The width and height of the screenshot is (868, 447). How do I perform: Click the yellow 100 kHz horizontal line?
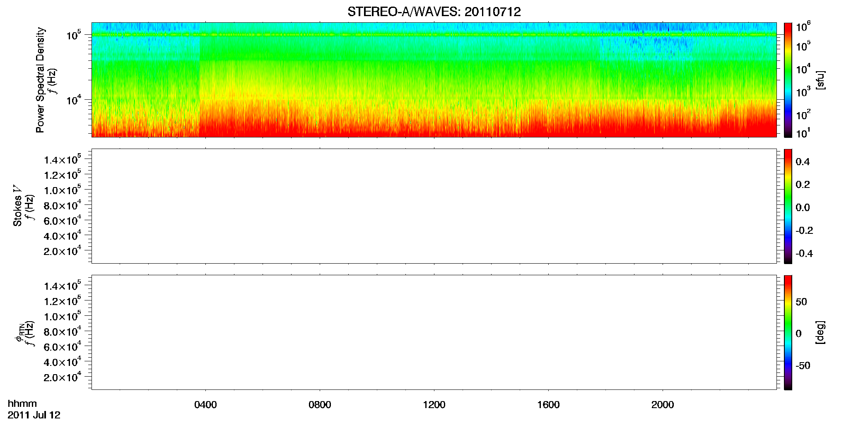pos(434,35)
